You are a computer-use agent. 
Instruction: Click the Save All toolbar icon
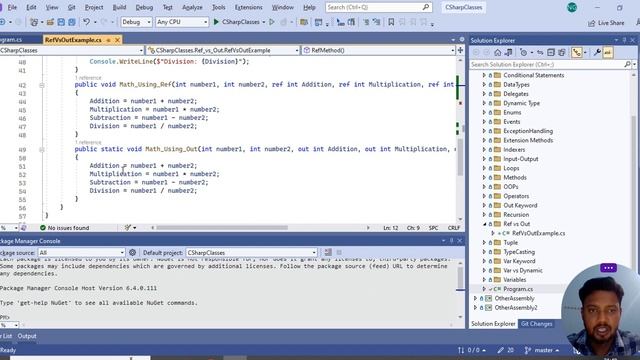(71, 22)
